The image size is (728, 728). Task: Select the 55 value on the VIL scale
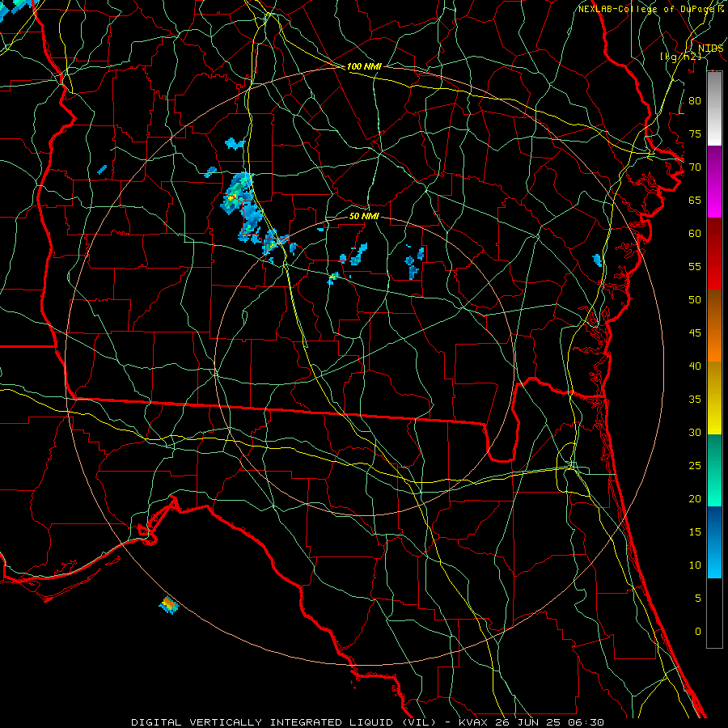695,266
